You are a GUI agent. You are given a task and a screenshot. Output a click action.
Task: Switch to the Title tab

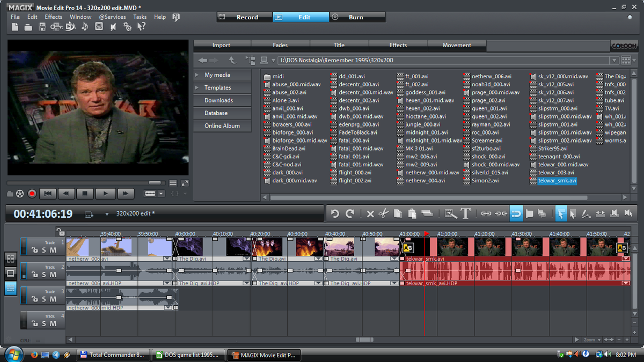tap(339, 46)
